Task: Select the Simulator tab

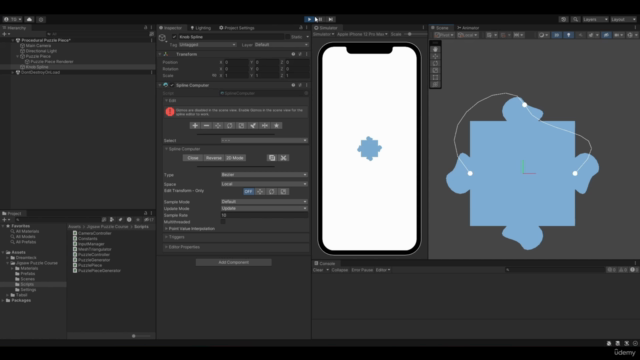Action: pos(326,28)
